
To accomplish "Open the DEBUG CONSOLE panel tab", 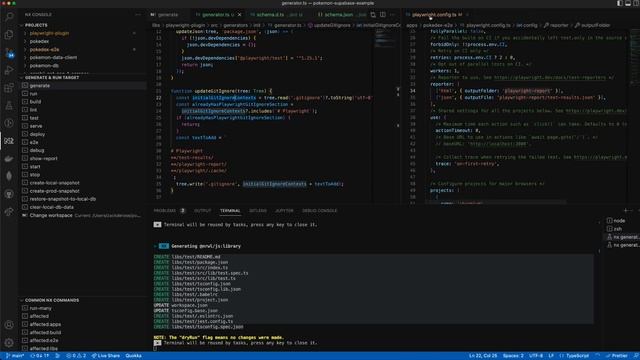I will [320, 211].
